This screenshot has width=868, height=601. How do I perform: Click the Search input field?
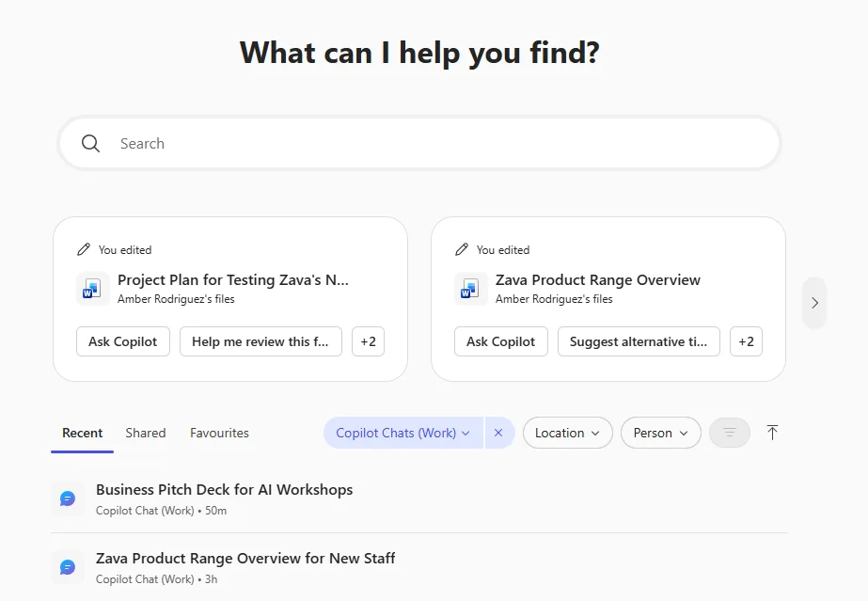pyautogui.click(x=419, y=143)
